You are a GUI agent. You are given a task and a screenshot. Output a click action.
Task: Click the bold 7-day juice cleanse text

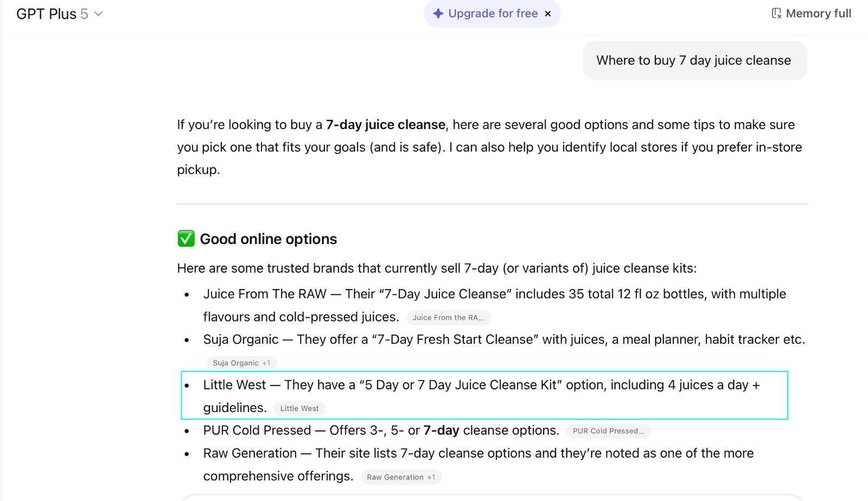pos(385,125)
